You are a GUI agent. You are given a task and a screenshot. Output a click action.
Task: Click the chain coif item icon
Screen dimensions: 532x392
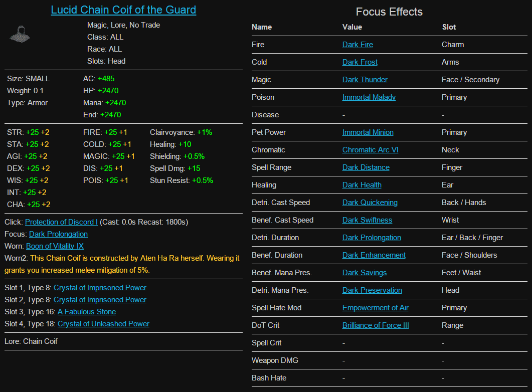point(19,34)
